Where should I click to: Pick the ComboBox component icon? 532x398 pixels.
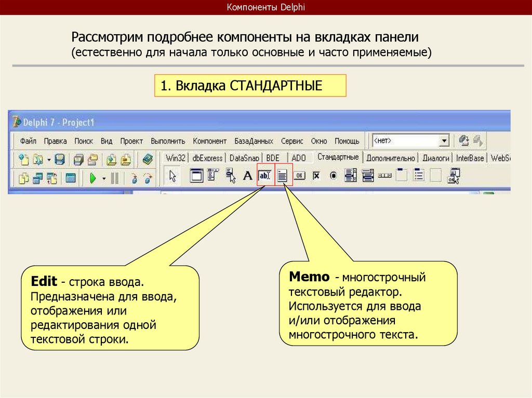point(368,175)
